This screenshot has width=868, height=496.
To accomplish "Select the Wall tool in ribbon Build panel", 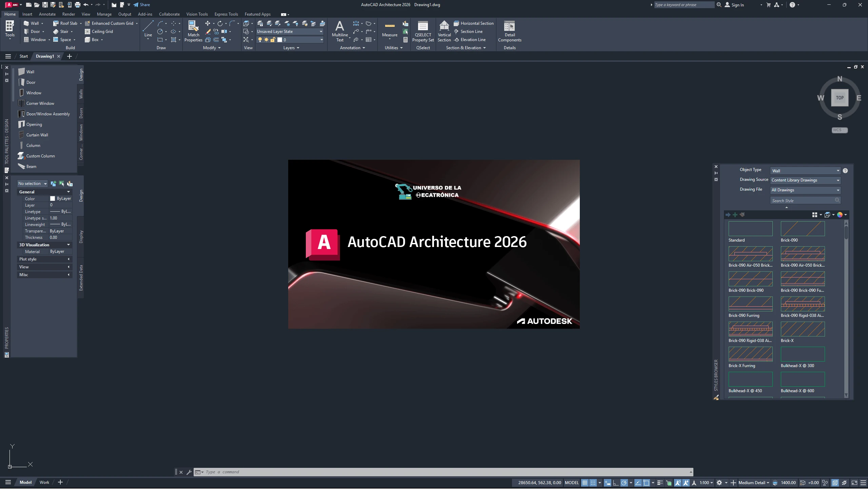I will click(x=31, y=23).
